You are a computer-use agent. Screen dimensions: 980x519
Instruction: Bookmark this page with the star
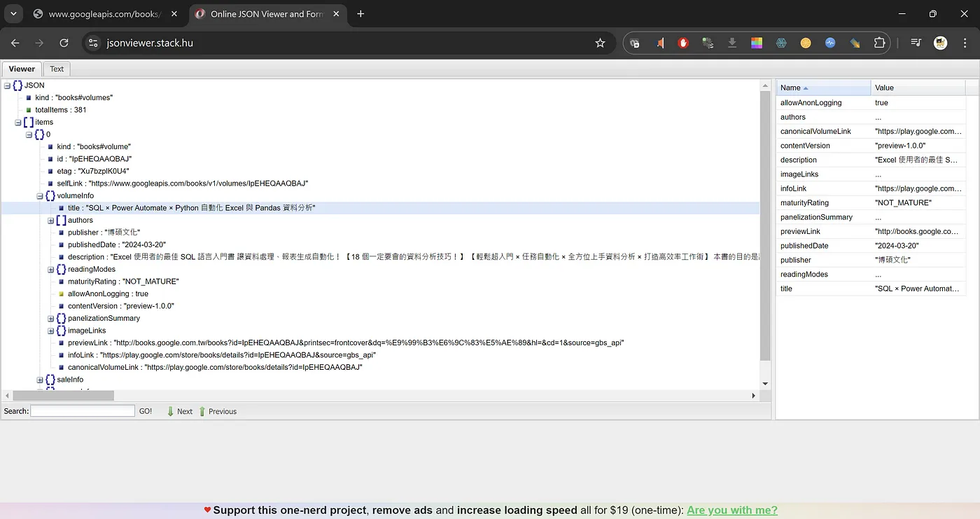pyautogui.click(x=600, y=43)
